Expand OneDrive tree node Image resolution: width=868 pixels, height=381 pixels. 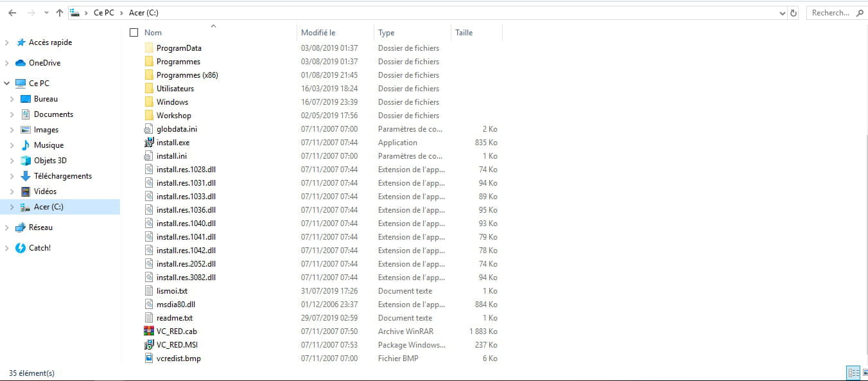(x=7, y=63)
